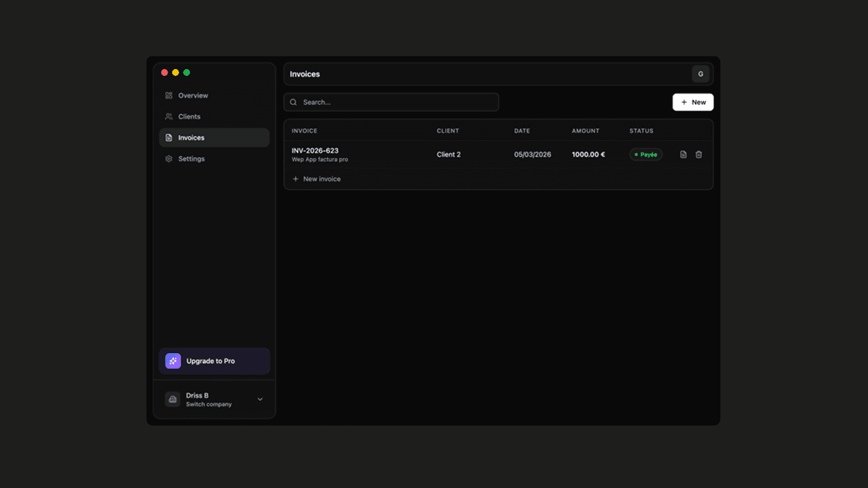Select the INV-2026-623 invoice number
The width and height of the screenshot is (868, 488).
(315, 150)
